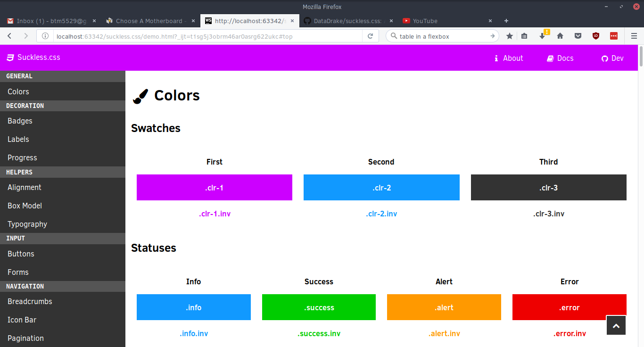Open Forms in the sidebar

pos(63,272)
